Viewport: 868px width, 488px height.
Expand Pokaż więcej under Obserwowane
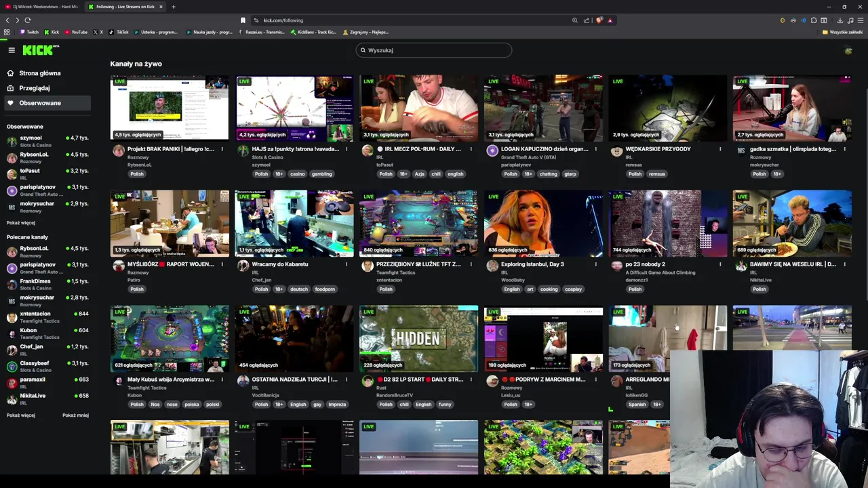point(21,222)
